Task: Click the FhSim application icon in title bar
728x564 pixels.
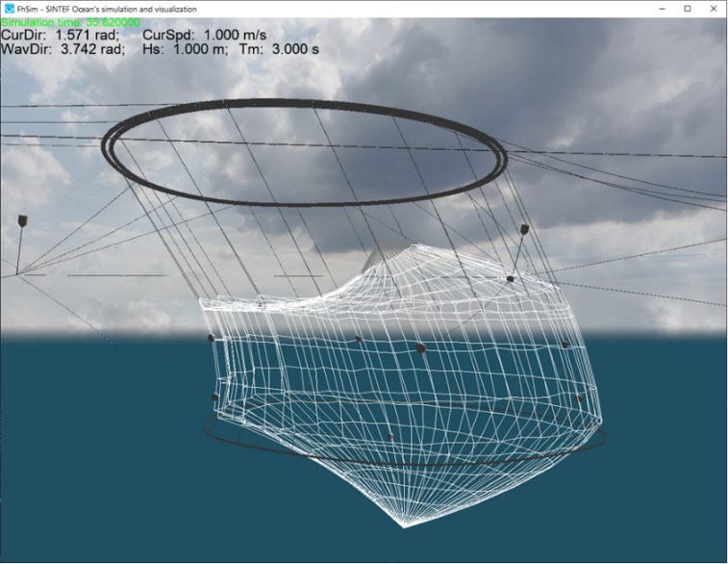Action: (x=9, y=9)
